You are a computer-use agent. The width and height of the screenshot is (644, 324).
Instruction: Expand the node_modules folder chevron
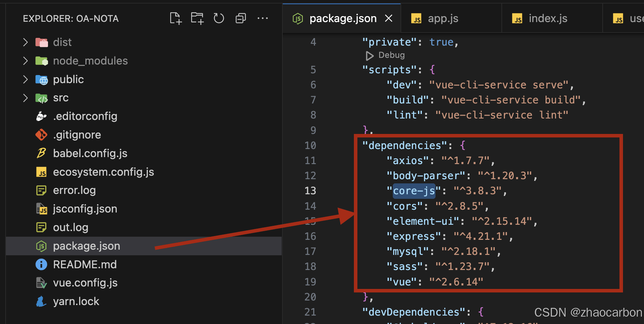click(25, 61)
